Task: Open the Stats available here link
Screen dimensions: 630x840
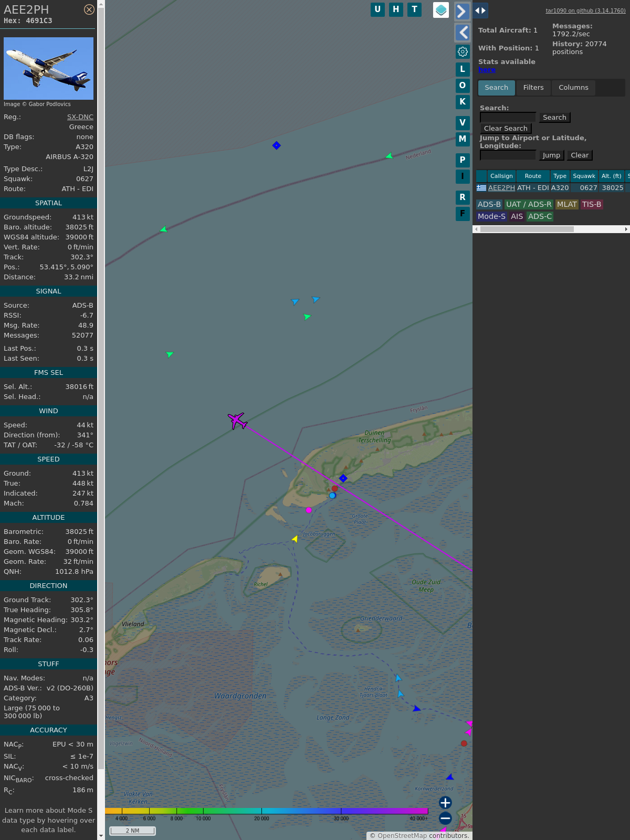Action: pos(487,70)
